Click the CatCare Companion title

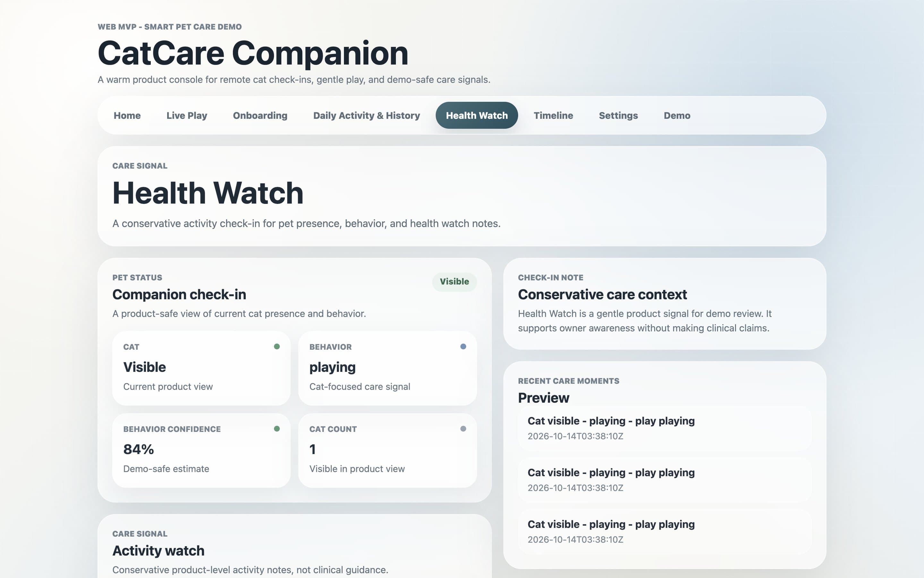tap(253, 53)
